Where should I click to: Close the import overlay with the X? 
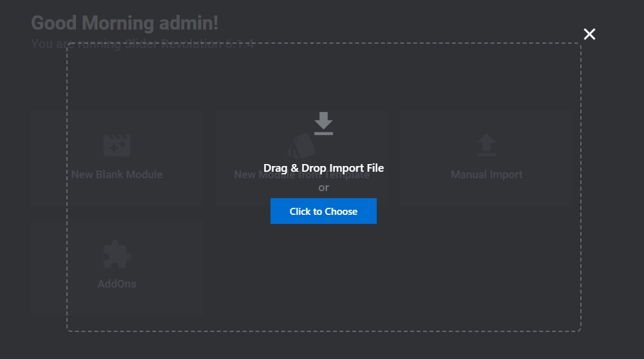click(589, 34)
